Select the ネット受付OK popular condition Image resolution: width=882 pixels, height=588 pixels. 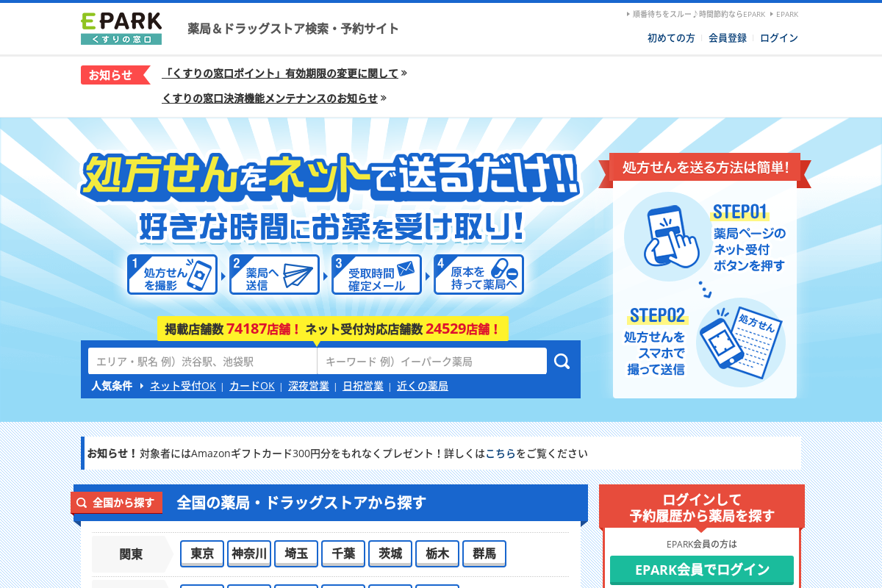183,386
